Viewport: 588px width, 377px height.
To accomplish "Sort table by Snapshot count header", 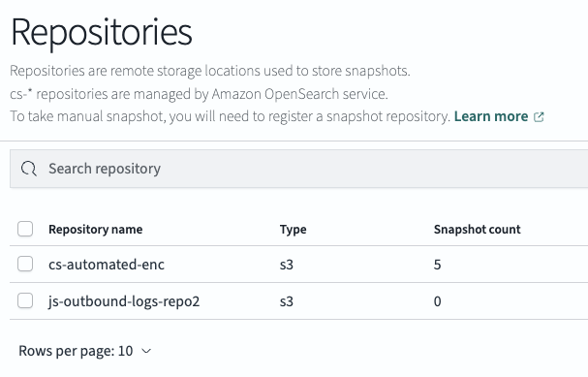I will point(477,229).
